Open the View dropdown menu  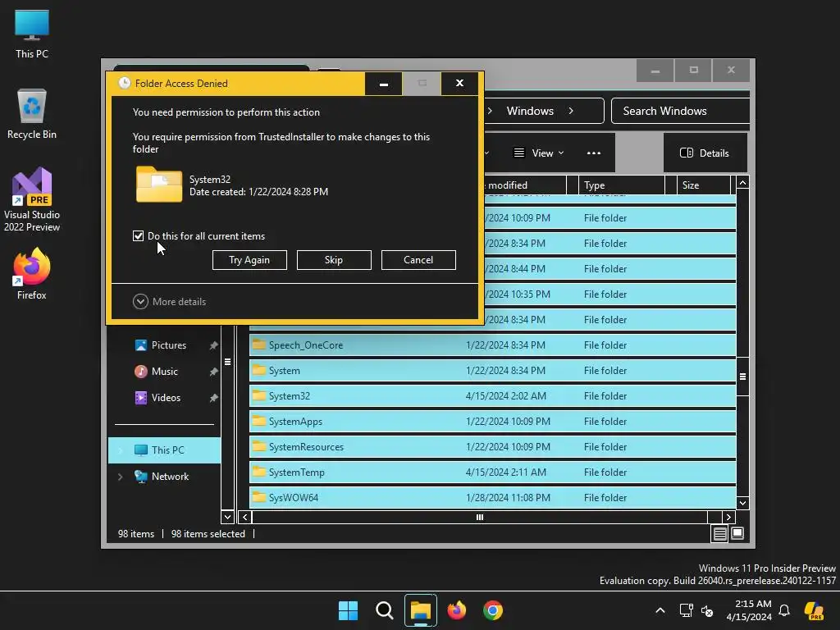point(539,153)
